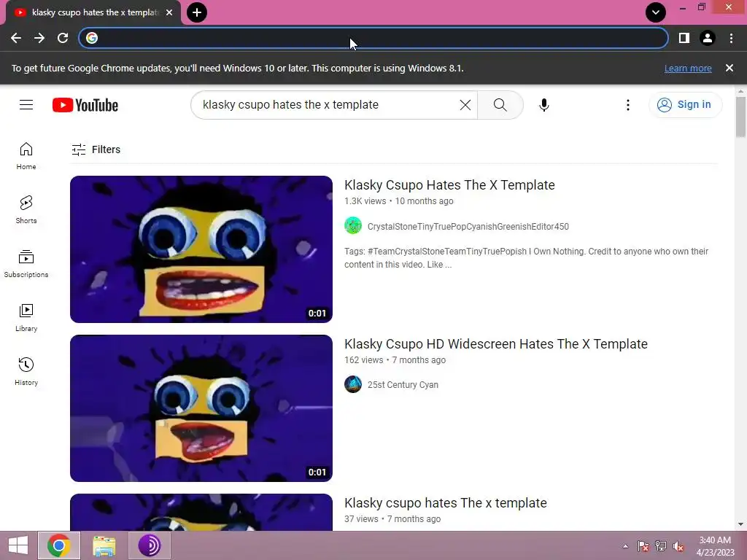Open Klasky Csupo HD Widescreen Hates title
Viewport: 747px width, 560px height.
click(x=496, y=344)
